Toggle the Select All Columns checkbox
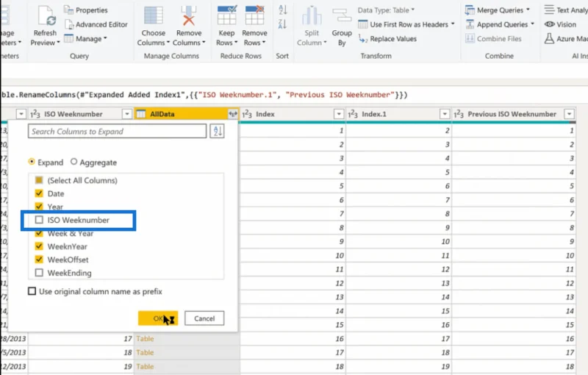588x375 pixels. (x=39, y=180)
